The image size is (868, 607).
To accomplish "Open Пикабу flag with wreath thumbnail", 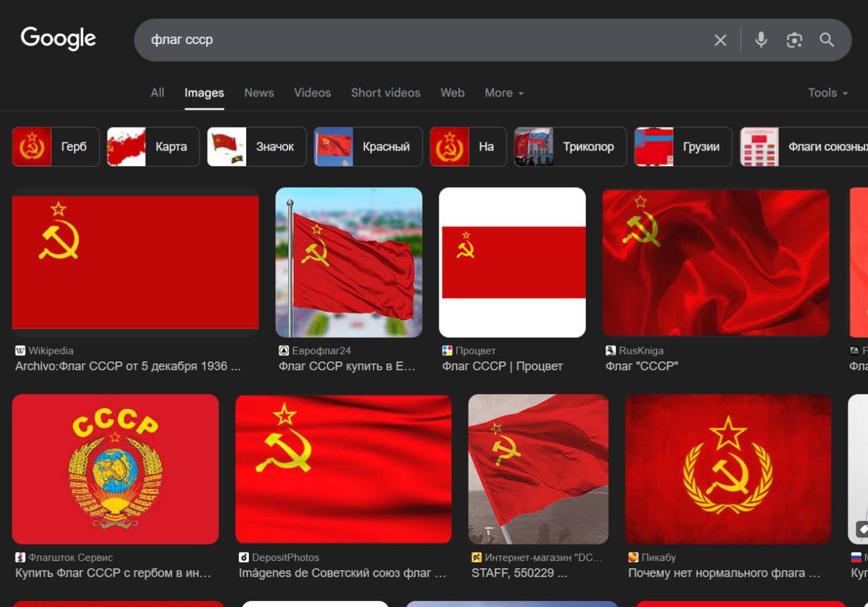I will 728,469.
